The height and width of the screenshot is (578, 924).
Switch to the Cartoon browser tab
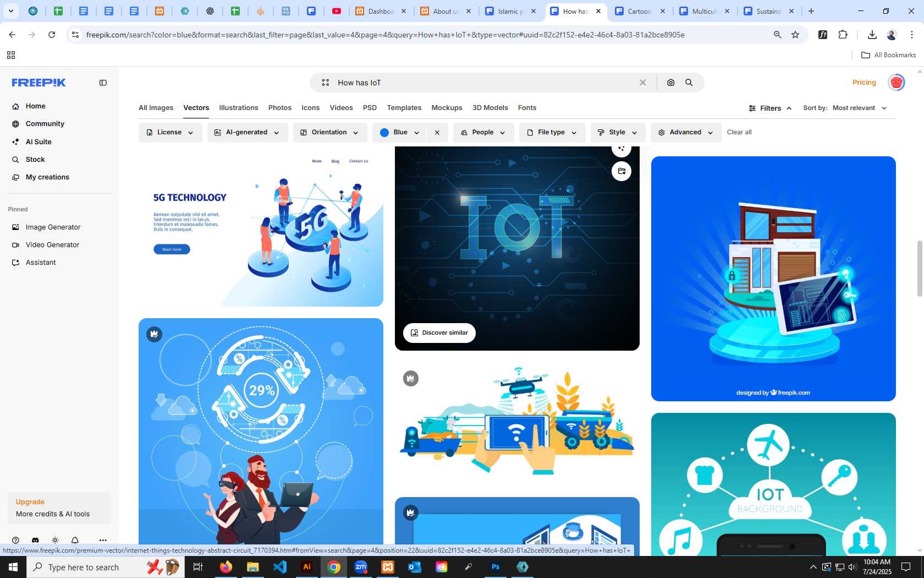640,11
